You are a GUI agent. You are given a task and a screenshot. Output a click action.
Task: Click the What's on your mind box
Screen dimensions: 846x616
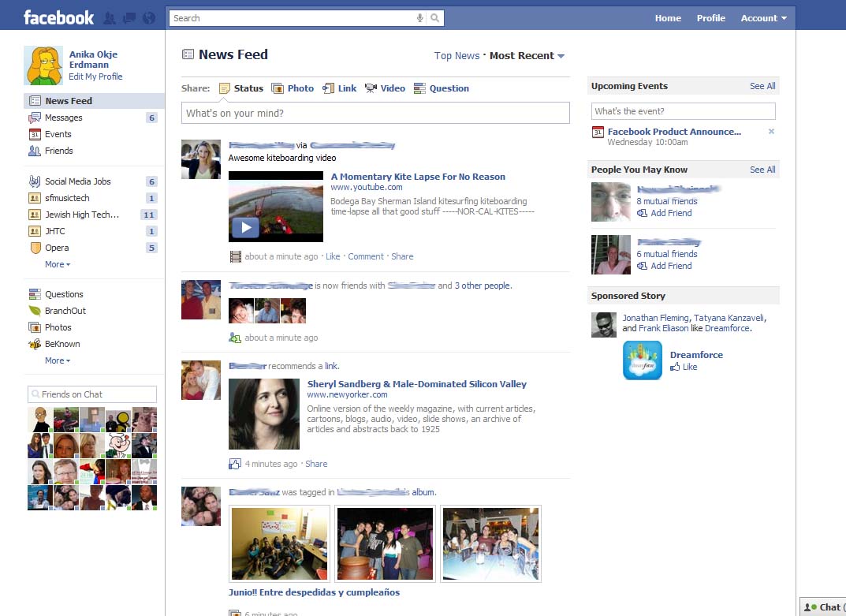375,113
